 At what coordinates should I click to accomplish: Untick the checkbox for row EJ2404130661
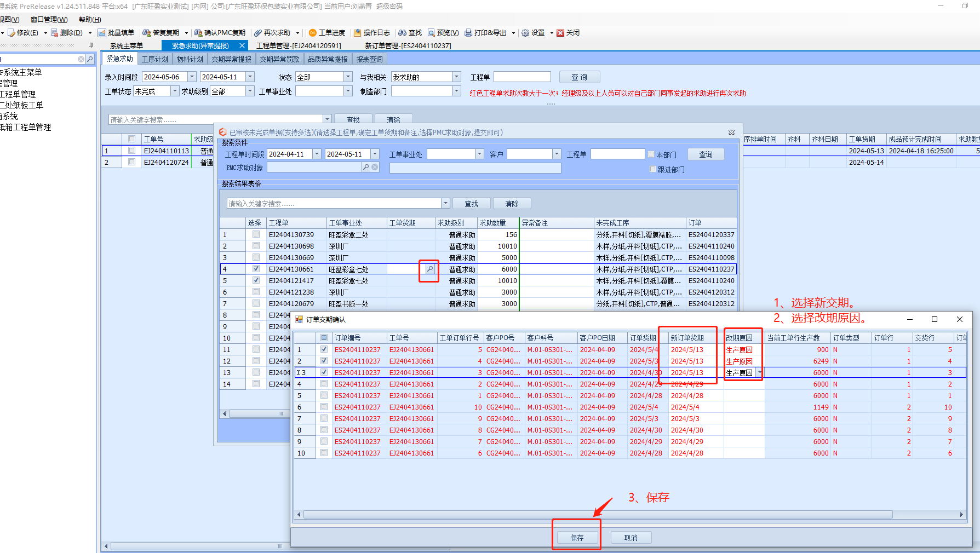256,269
